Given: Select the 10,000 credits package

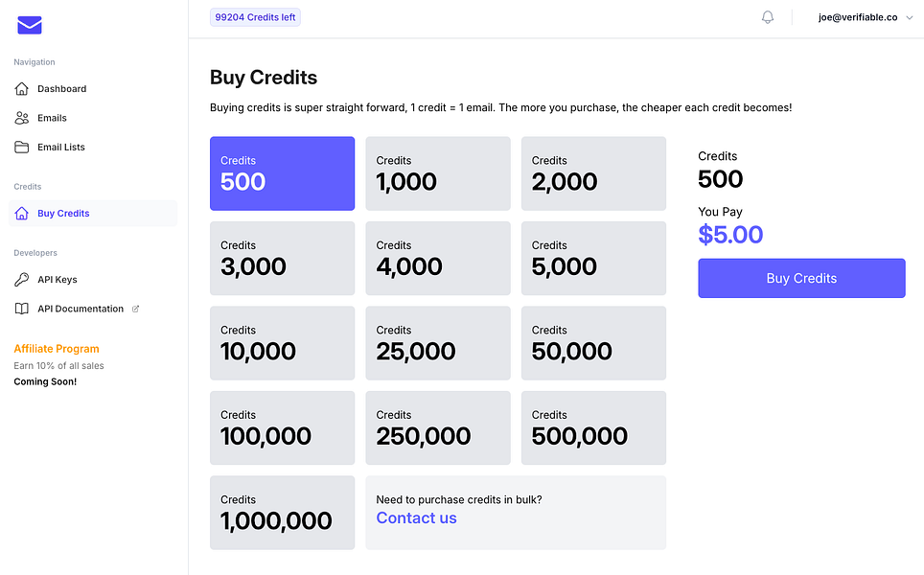Looking at the screenshot, I should point(282,343).
